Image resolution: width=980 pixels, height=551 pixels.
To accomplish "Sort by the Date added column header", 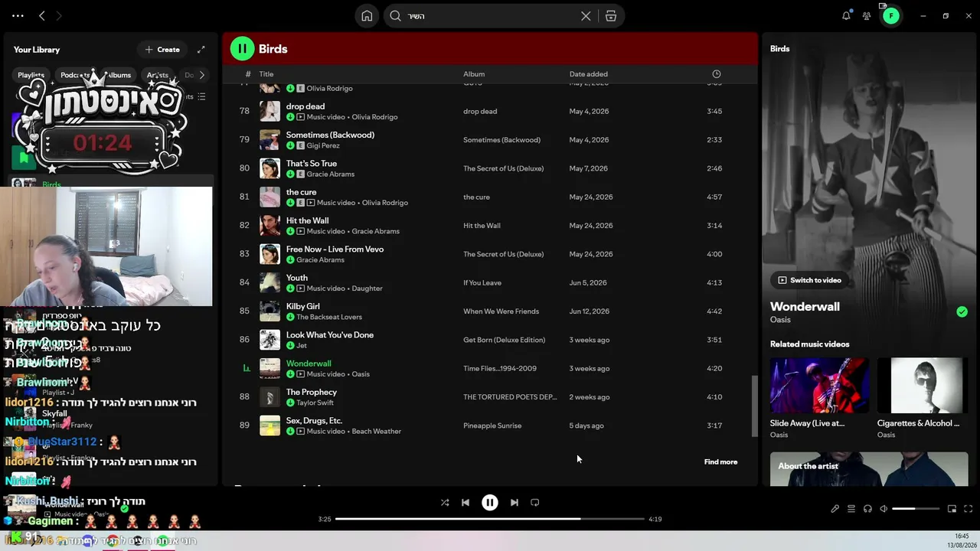I will click(588, 74).
